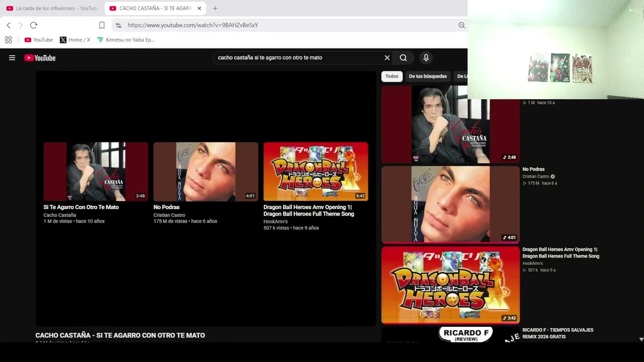Visit sidebar channel 'Cristian Castro'
Viewport: 644px width, 362px height.
coord(536,176)
